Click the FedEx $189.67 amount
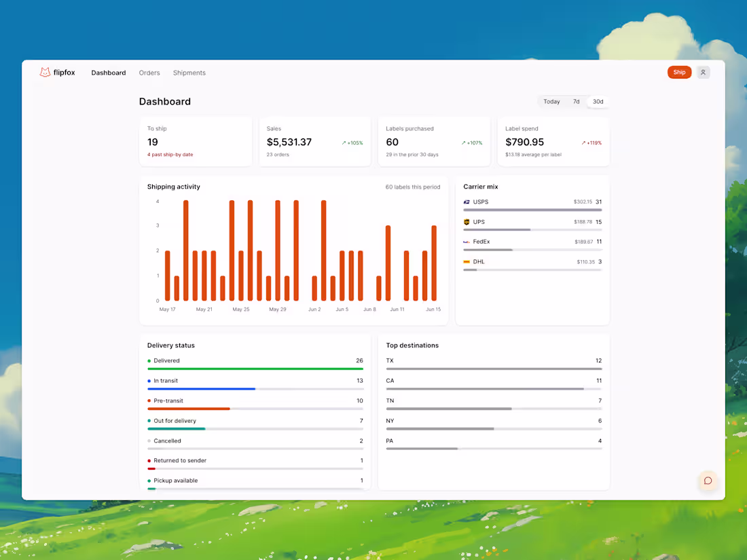This screenshot has height=560, width=747. pos(584,242)
